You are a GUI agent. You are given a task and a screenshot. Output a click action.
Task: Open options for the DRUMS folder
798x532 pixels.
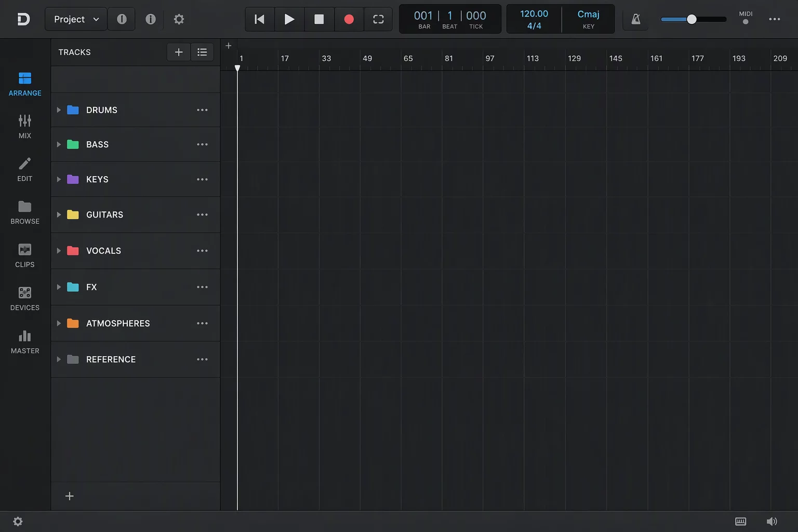[202, 110]
